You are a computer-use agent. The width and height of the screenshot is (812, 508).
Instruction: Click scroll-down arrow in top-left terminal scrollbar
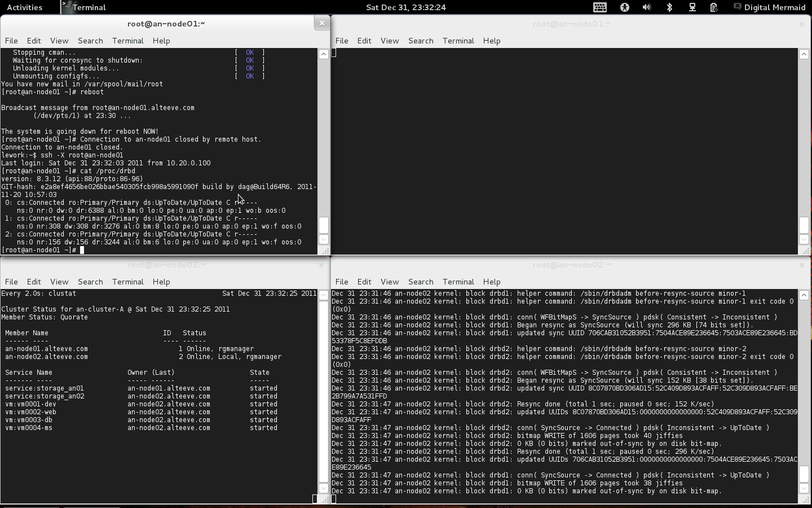[x=324, y=239]
